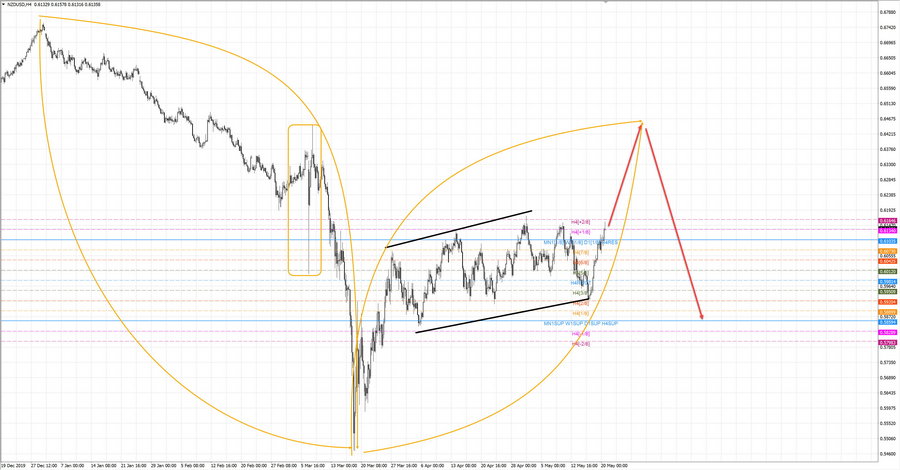Click the H4[1/8] level label
The width and height of the screenshot is (900, 470).
tap(581, 313)
